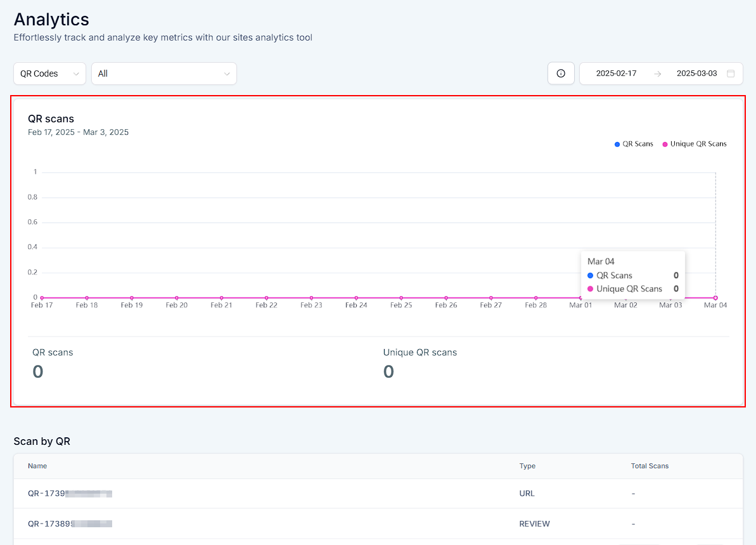This screenshot has height=545, width=756.
Task: Open the QR Codes dropdown
Action: click(49, 74)
